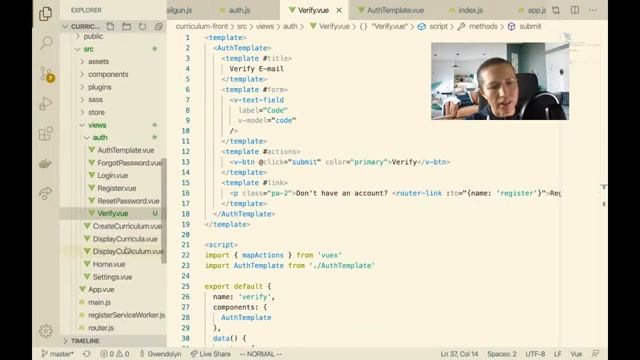Viewport: 640px width, 360px height.
Task: Click the open changes icon in editor toolbar
Action: click(x=556, y=10)
